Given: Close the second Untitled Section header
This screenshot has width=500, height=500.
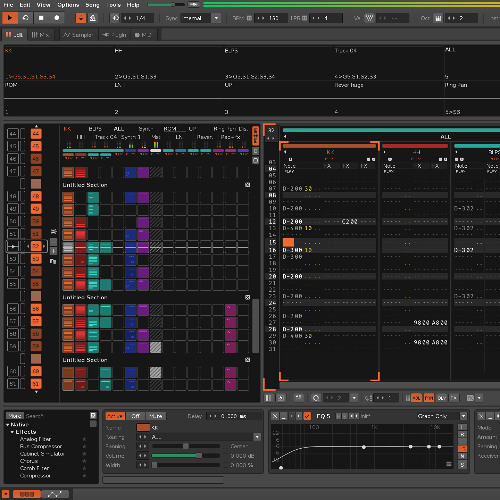Looking at the screenshot, I should (247, 297).
